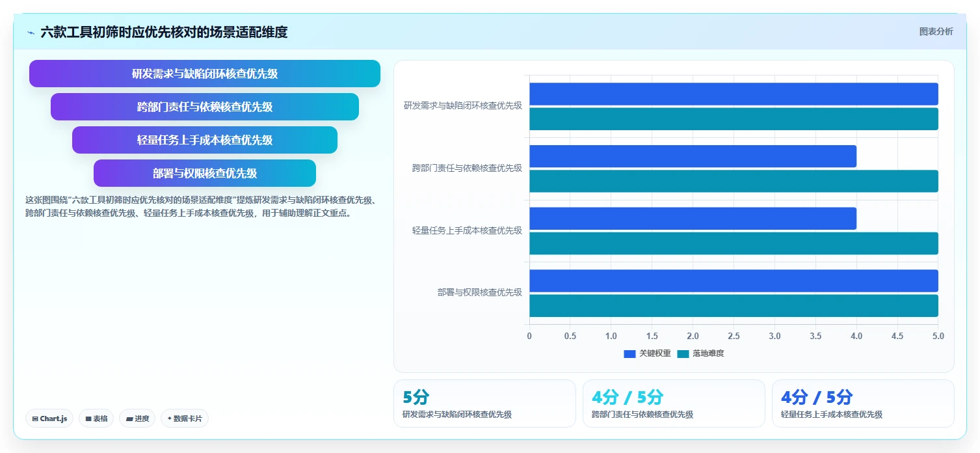This screenshot has width=980, height=453.
Task: Click the blue 关键权重 bar for 轻量任务上手成本核查优先级
Action: (x=693, y=219)
